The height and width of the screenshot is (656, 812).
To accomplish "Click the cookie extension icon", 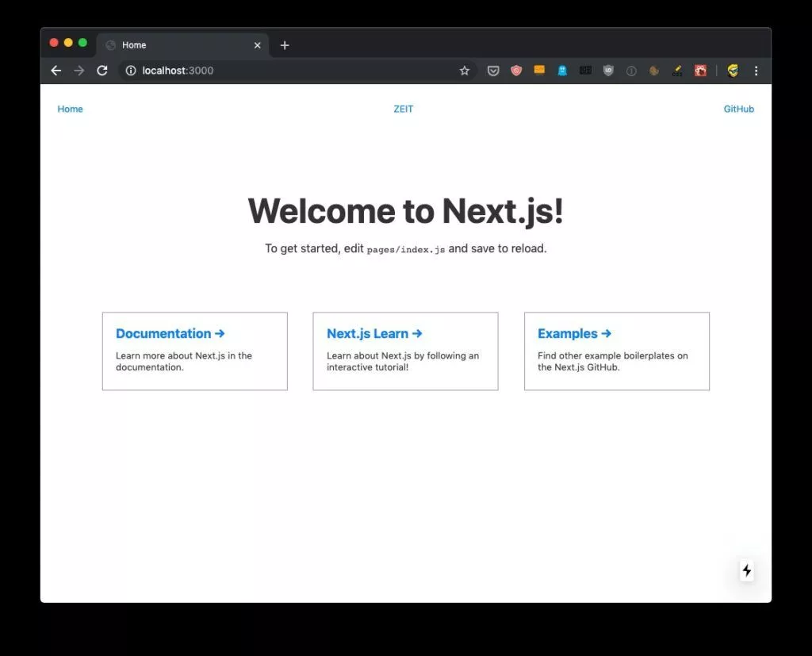I will point(654,71).
